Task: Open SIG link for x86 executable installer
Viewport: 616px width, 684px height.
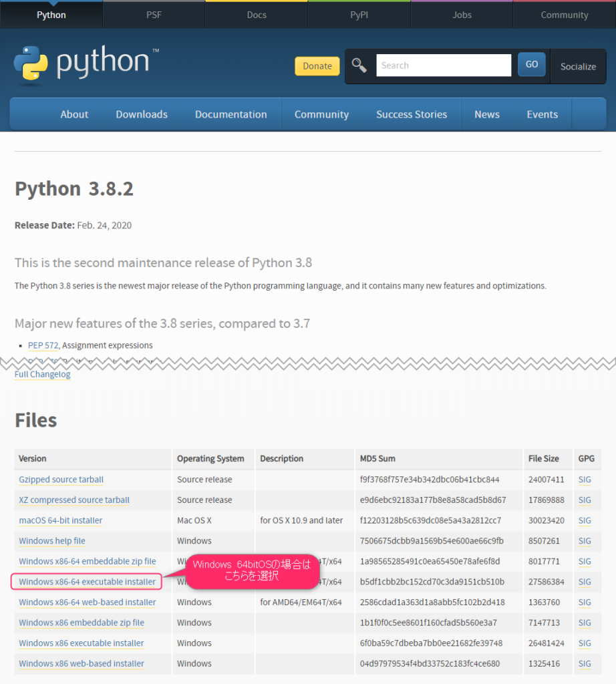Action: 585,643
